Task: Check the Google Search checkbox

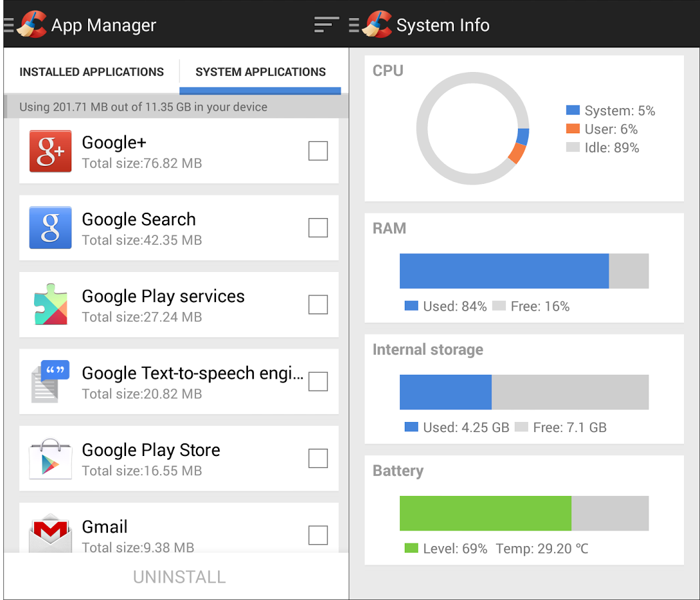Action: pos(318,228)
